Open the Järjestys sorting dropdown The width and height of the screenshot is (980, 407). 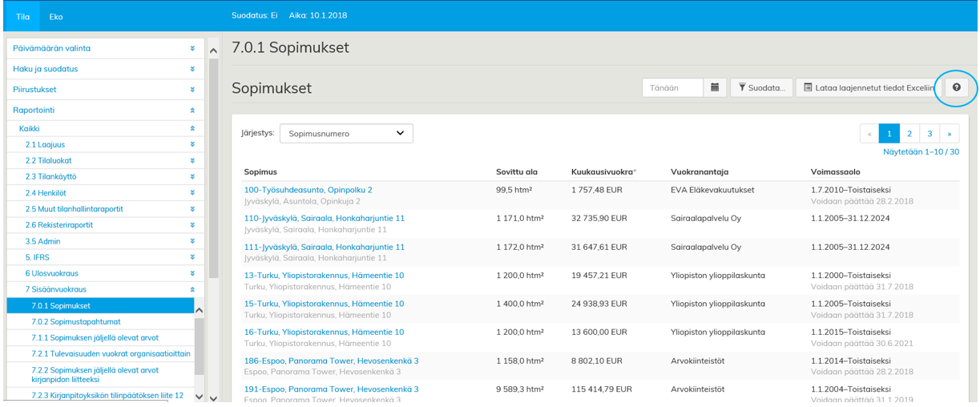click(346, 134)
